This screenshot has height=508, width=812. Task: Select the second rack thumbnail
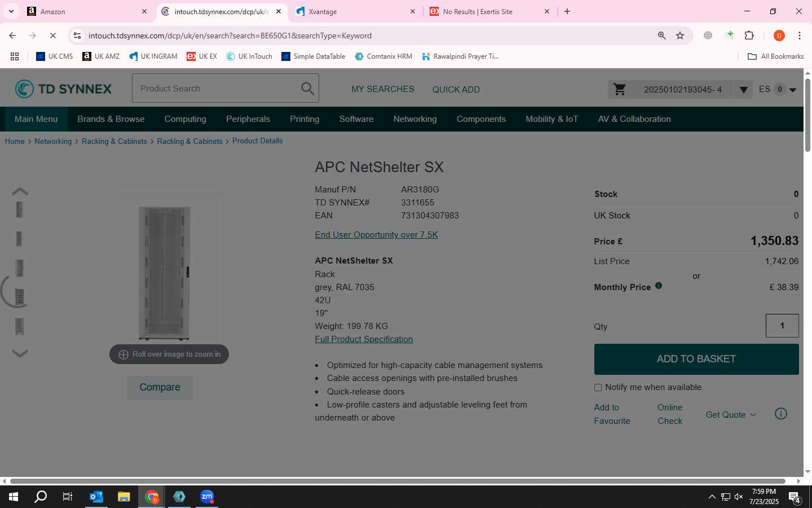click(x=19, y=239)
